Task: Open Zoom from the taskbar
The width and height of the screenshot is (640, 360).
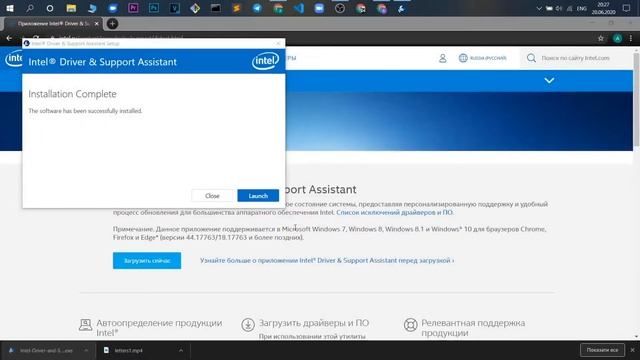Action: click(319, 8)
